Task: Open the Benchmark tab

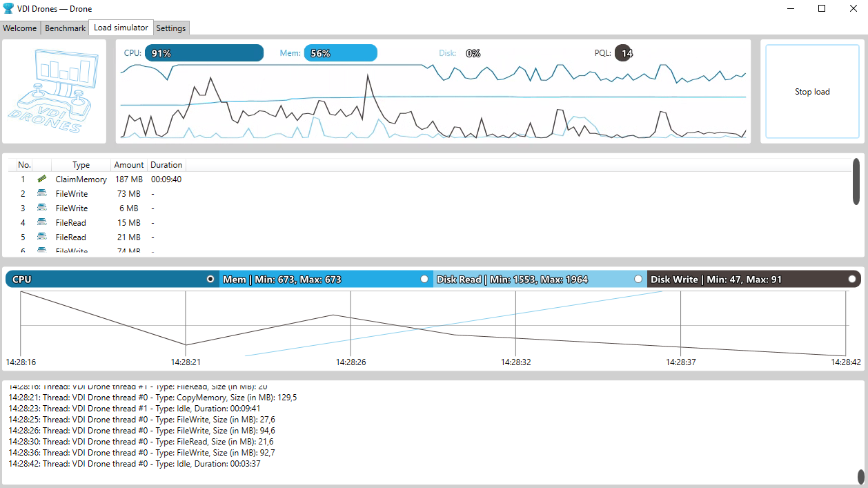Action: pyautogui.click(x=66, y=28)
